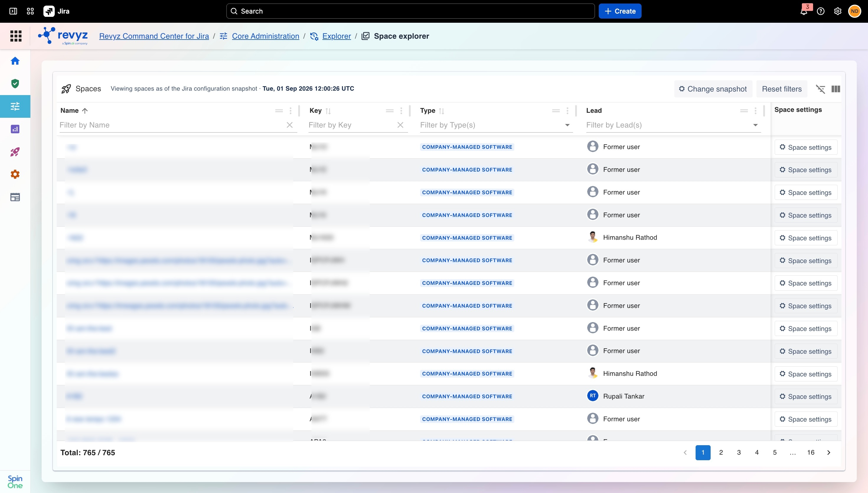Clear the Name filter with the X
Screen dimensions: 868x493
pos(289,125)
